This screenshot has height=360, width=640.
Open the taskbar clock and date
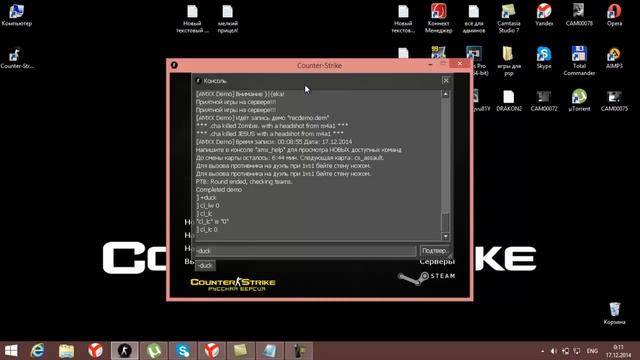click(618, 351)
